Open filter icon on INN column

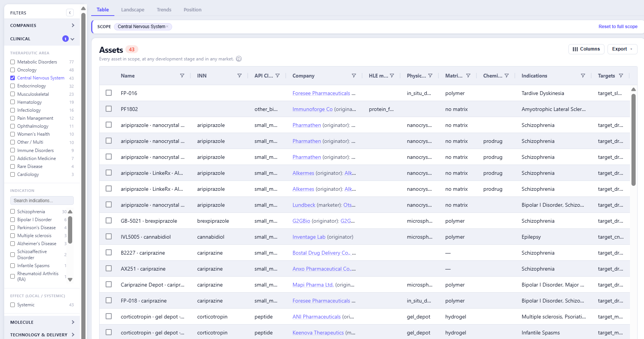point(239,76)
